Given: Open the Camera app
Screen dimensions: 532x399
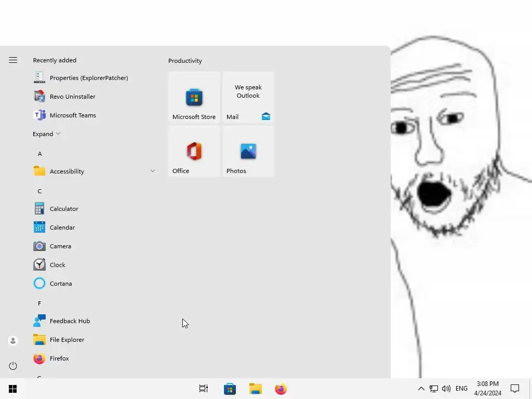Looking at the screenshot, I should pos(95,246).
